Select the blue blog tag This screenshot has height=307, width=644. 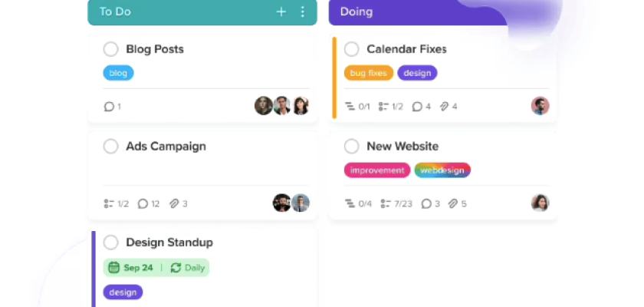(118, 73)
